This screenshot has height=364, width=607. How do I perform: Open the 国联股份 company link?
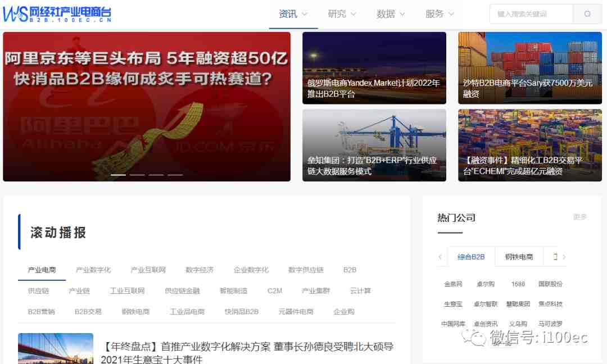(550, 284)
